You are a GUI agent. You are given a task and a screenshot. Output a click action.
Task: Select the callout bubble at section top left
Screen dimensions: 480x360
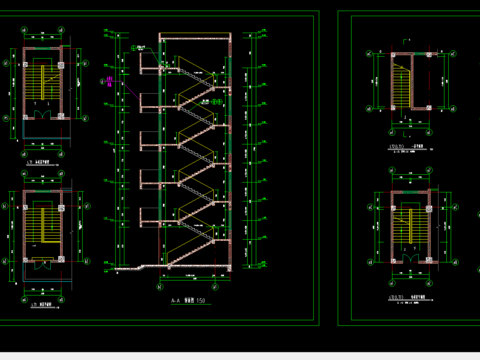point(134,48)
